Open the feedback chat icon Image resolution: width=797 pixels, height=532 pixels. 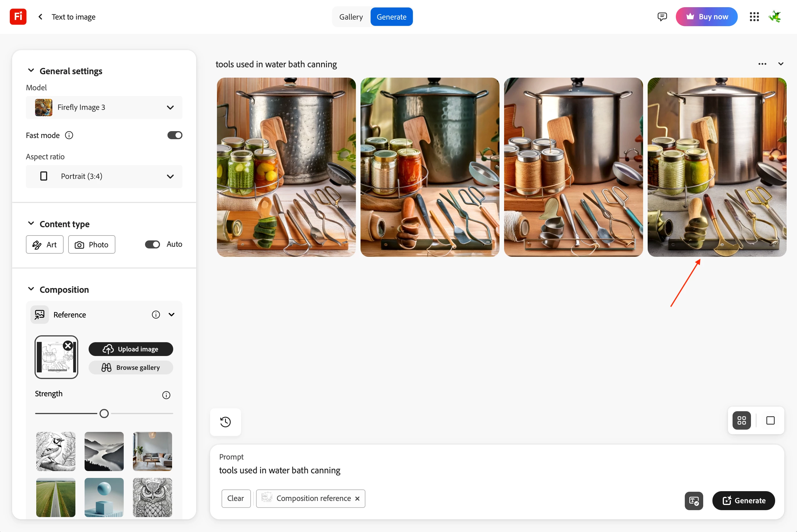[662, 17]
